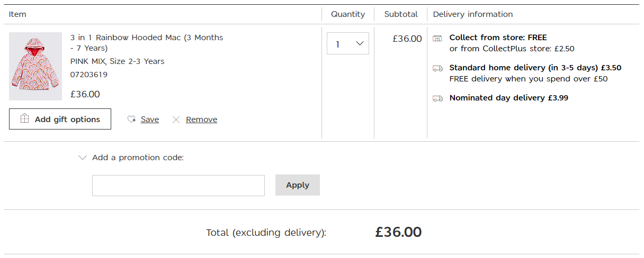The image size is (644, 258).
Task: Click the Save link
Action: pyautogui.click(x=150, y=119)
